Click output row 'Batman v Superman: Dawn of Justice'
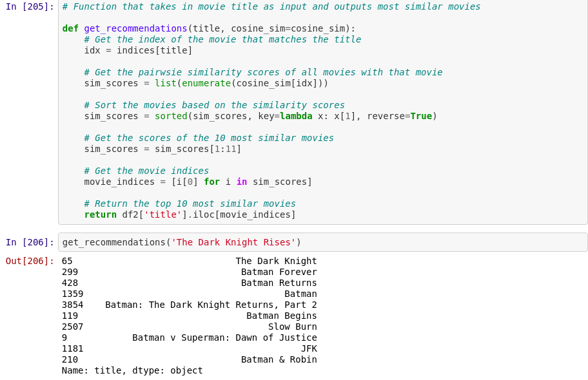Image resolution: width=588 pixels, height=380 pixels. click(190, 337)
